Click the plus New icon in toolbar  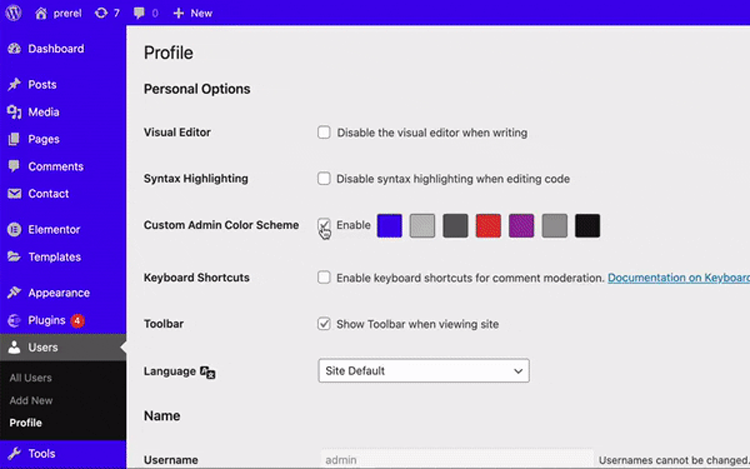tap(178, 13)
